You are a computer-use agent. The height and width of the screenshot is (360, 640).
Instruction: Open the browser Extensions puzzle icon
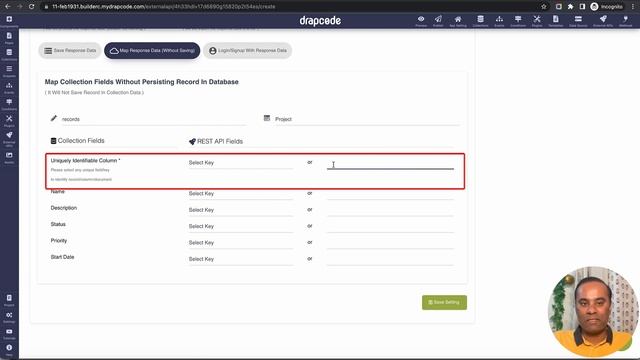[x=570, y=7]
